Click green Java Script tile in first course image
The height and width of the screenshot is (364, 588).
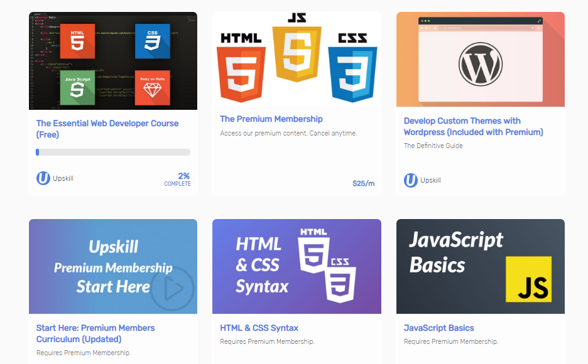(78, 88)
